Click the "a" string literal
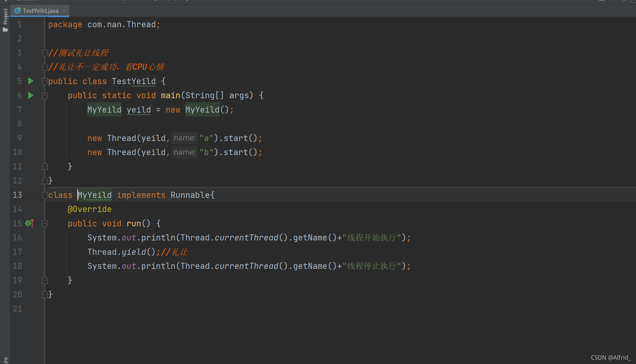This screenshot has width=636, height=364. (x=206, y=138)
